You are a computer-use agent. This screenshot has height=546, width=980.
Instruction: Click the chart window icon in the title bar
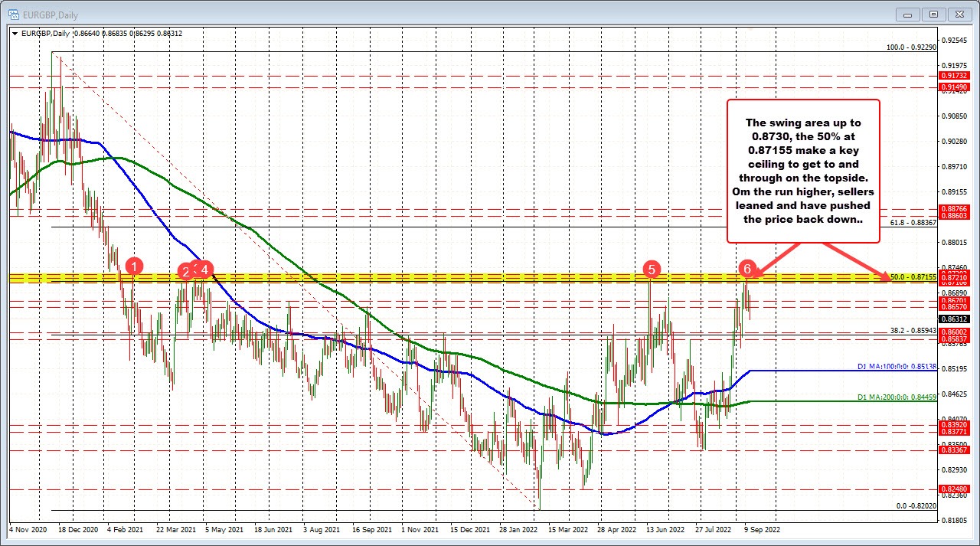[x=14, y=13]
